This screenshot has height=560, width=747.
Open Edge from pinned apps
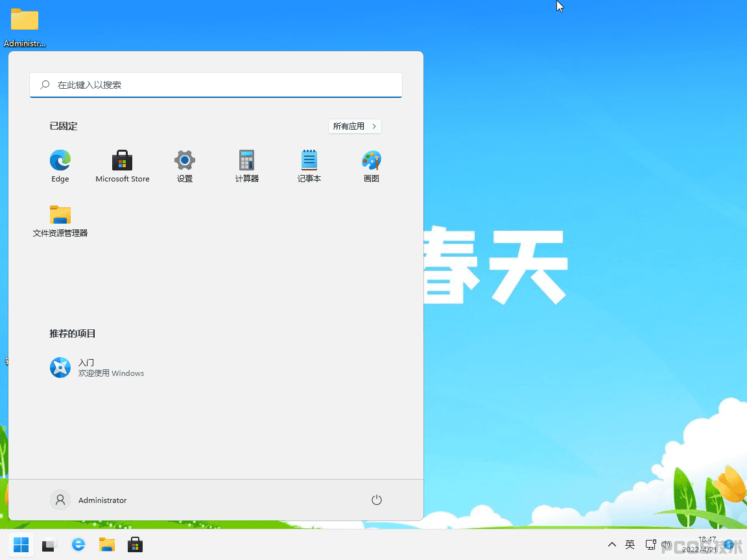coord(60,165)
